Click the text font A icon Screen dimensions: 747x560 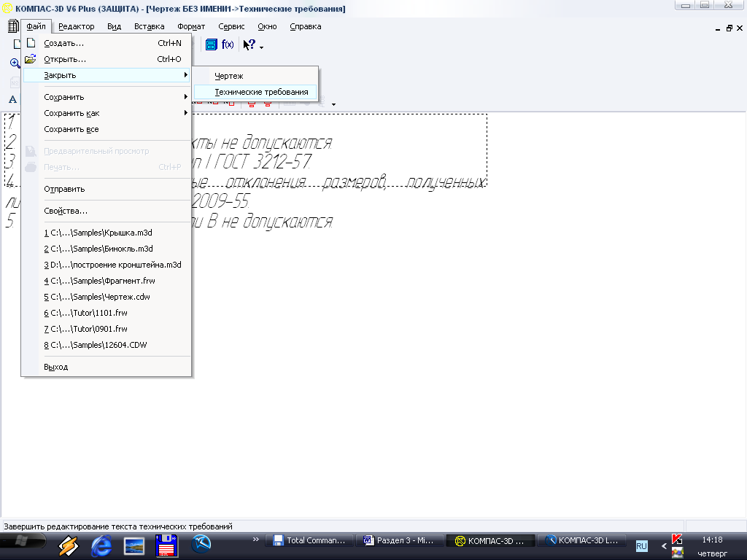[13, 99]
